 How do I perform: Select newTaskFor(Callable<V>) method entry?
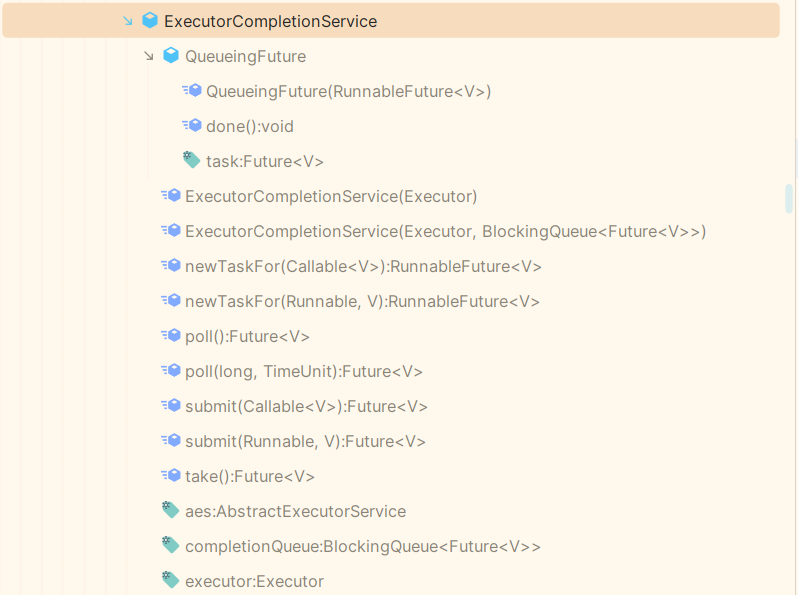point(363,267)
